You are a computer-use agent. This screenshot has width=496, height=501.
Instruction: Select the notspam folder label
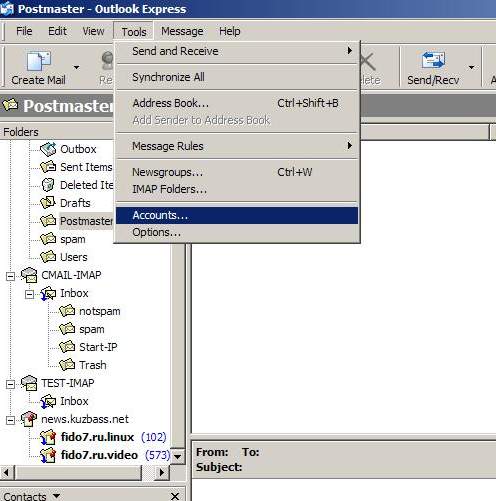(100, 311)
